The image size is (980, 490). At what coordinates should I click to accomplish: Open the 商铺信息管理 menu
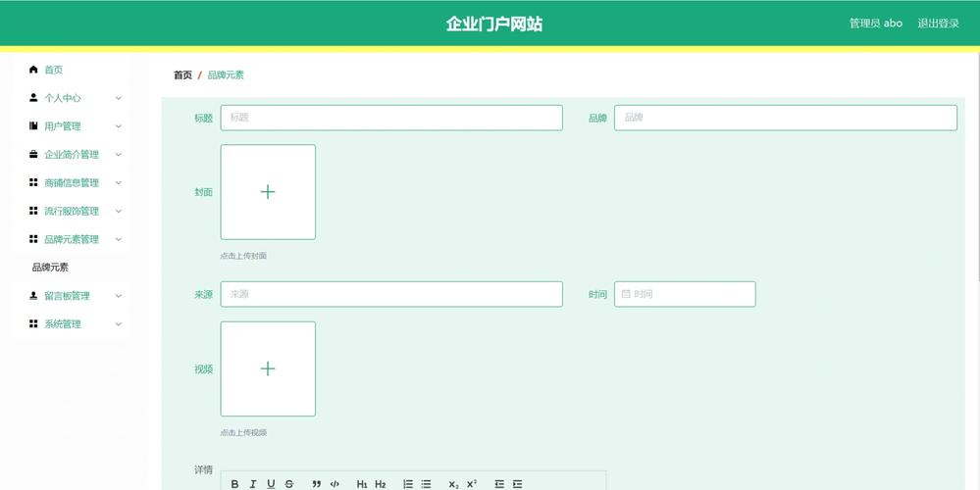click(x=72, y=183)
